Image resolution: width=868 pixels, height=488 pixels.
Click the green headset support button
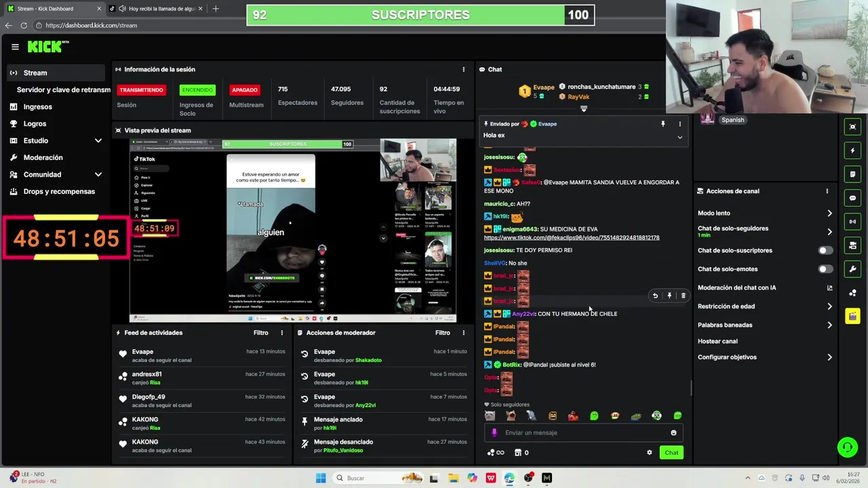846,447
